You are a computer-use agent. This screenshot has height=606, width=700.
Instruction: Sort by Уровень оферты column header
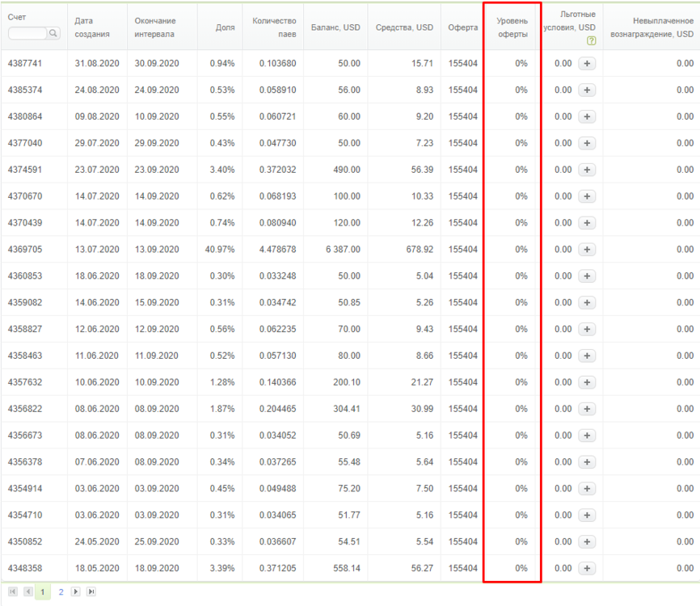tap(512, 27)
